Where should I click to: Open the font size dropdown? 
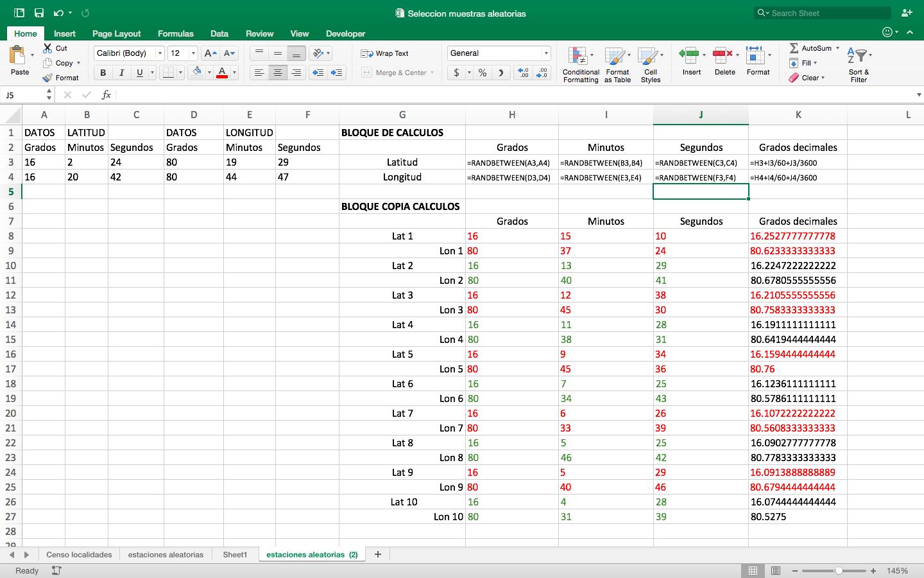click(x=193, y=53)
